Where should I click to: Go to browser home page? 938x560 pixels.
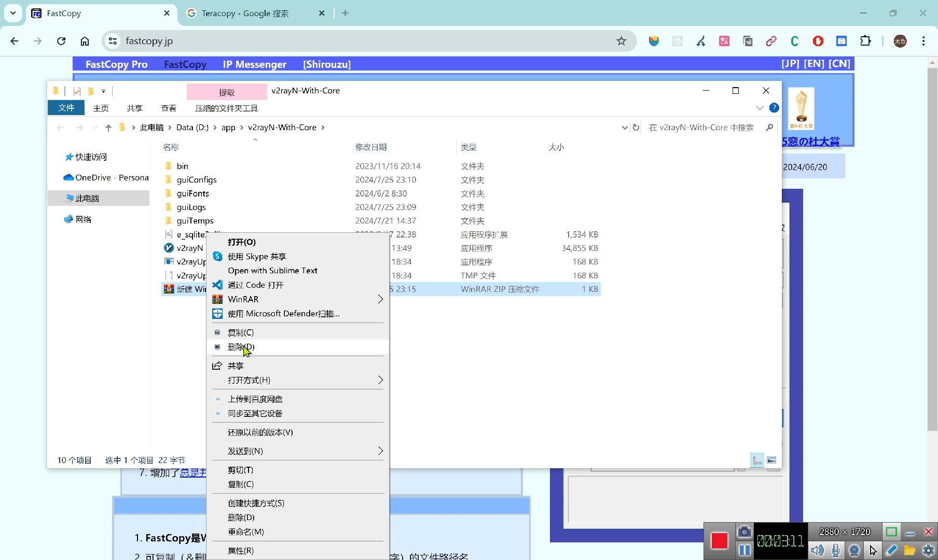point(85,41)
